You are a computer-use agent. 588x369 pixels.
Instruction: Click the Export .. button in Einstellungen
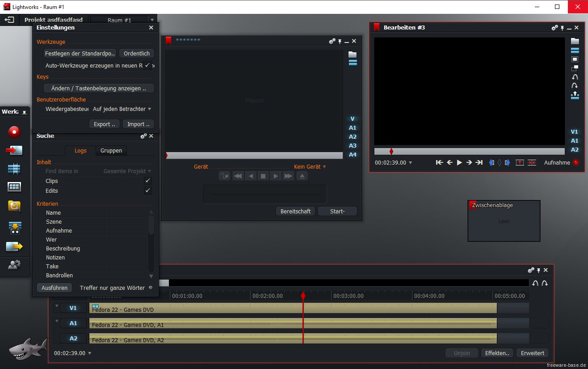(105, 124)
